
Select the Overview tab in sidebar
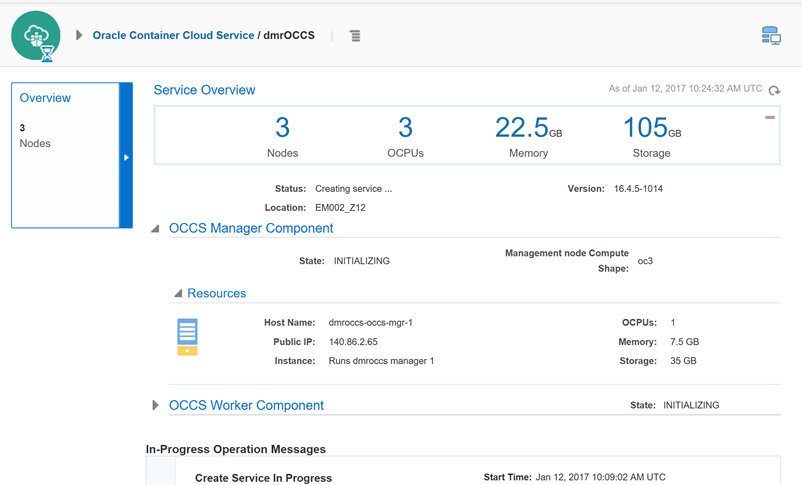click(45, 98)
